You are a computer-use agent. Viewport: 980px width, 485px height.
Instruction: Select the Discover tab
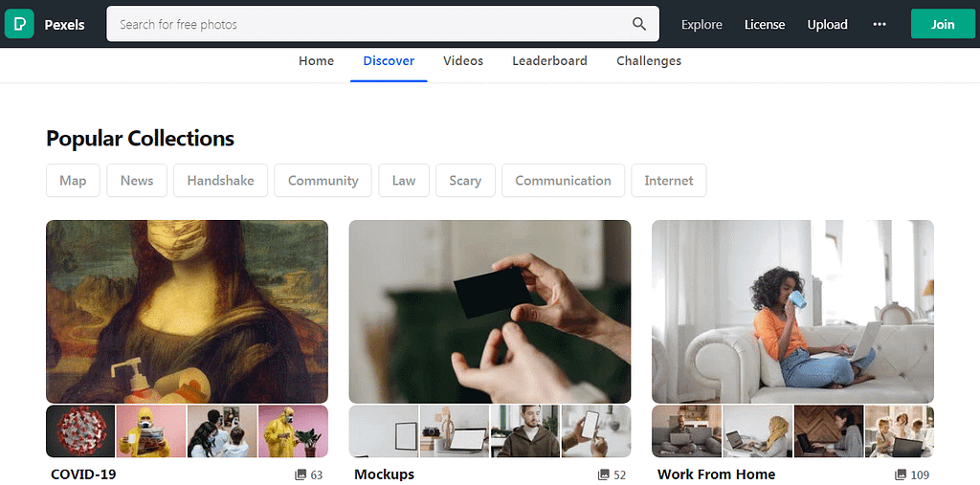389,61
